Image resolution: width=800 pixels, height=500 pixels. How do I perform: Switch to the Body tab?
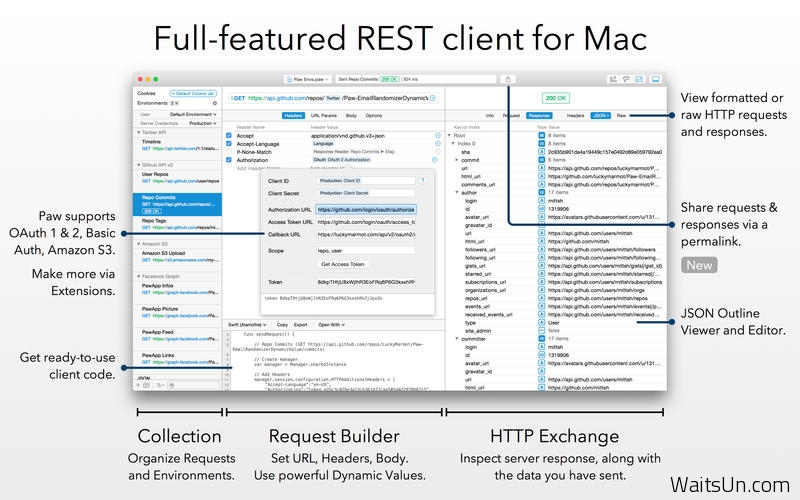pos(352,116)
